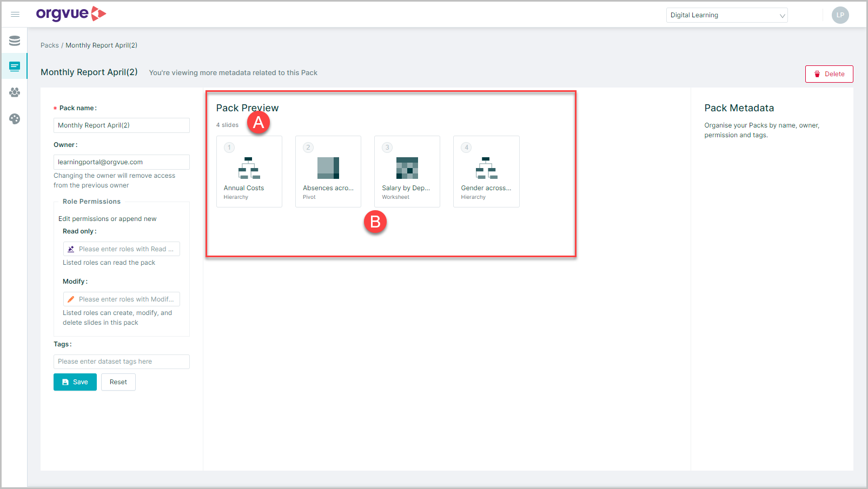Open the Absences pivot slide
The width and height of the screenshot is (868, 489).
[328, 171]
